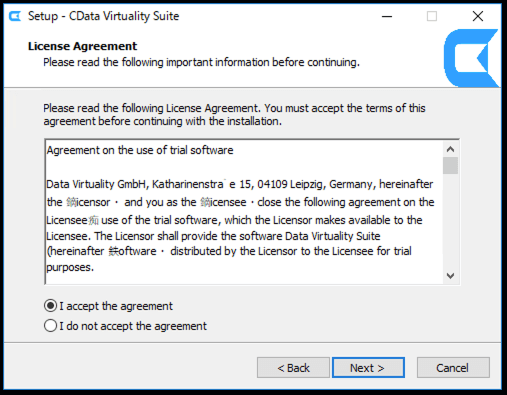Return to the previous step with Back

[293, 368]
